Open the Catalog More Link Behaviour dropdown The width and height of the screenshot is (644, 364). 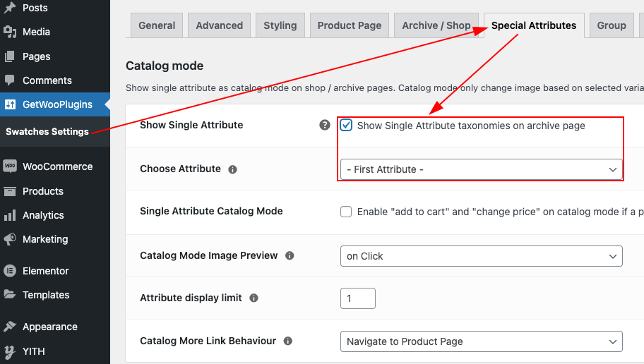coord(481,341)
